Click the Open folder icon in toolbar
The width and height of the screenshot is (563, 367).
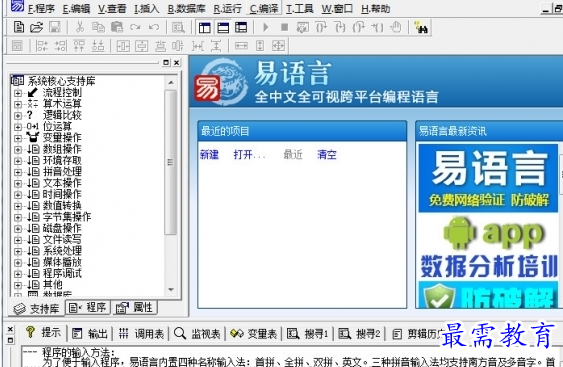point(36,27)
